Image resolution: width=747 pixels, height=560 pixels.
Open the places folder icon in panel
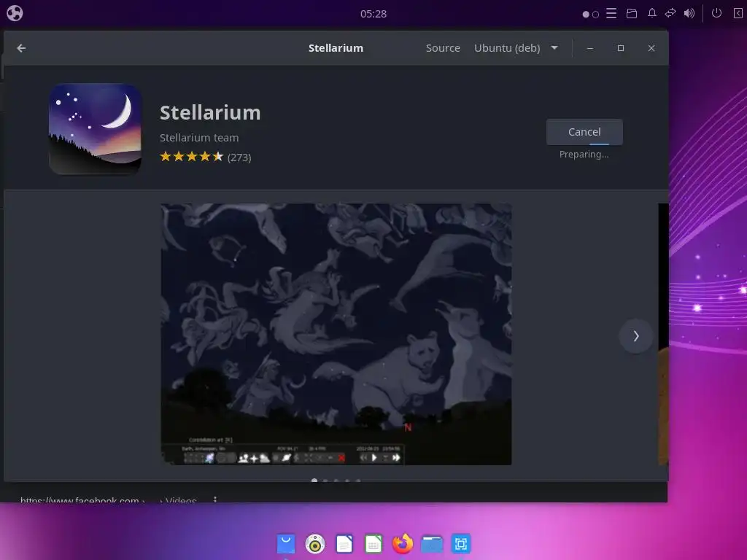(x=632, y=13)
